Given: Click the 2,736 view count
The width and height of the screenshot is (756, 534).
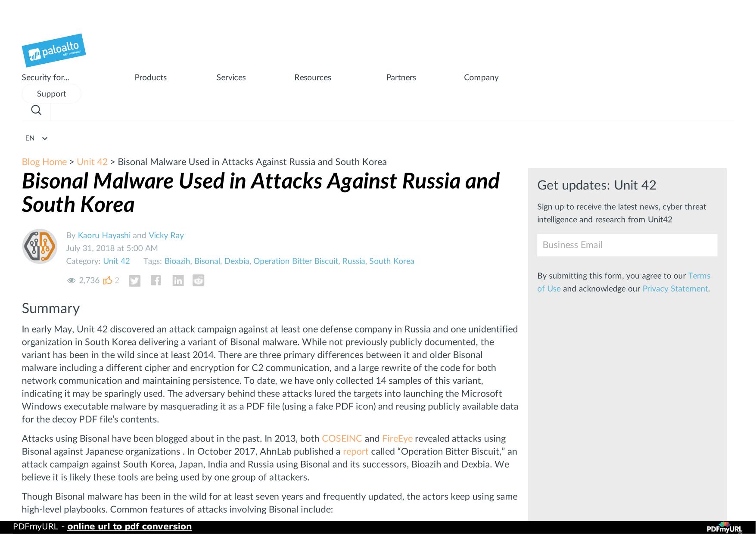Looking at the screenshot, I should click(89, 280).
